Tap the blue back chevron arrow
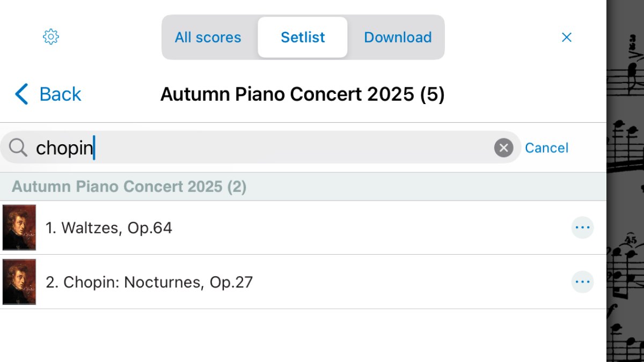 click(x=21, y=94)
